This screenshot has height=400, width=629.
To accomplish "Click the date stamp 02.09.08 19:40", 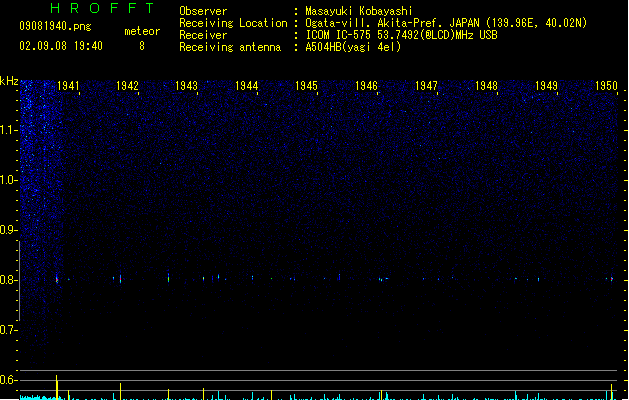I will (x=61, y=46).
